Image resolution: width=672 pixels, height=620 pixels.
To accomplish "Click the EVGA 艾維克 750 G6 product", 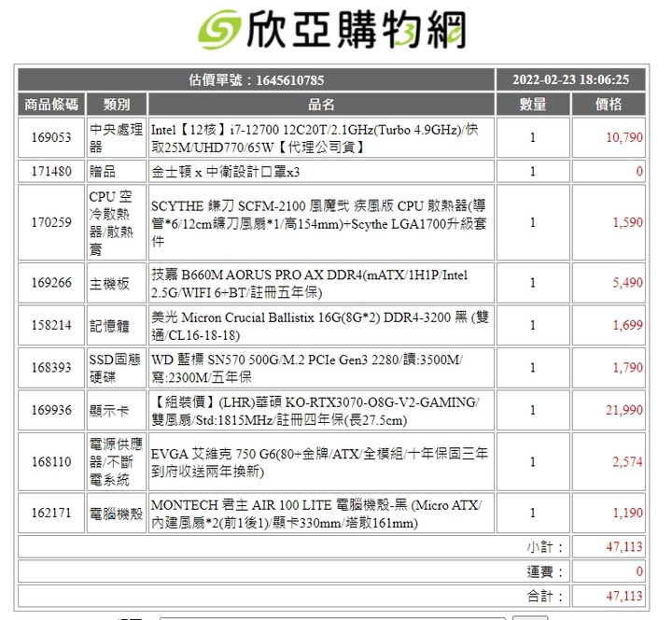I will click(321, 462).
